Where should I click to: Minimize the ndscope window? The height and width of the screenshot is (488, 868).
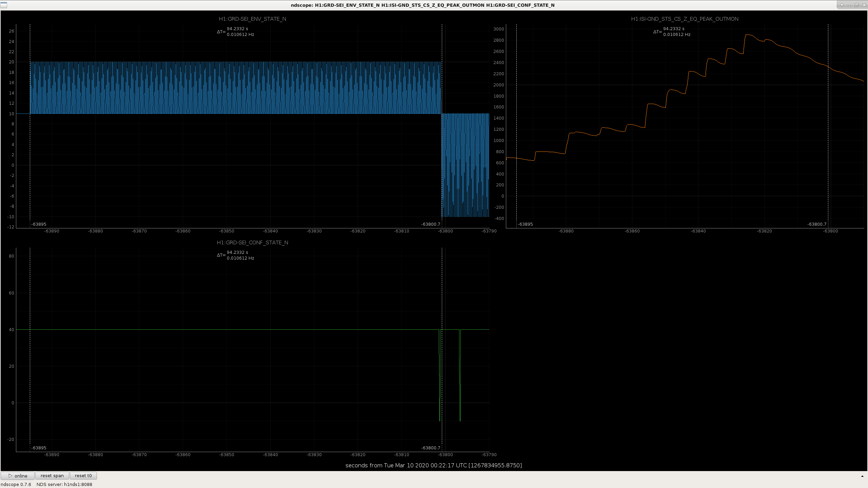click(x=849, y=5)
